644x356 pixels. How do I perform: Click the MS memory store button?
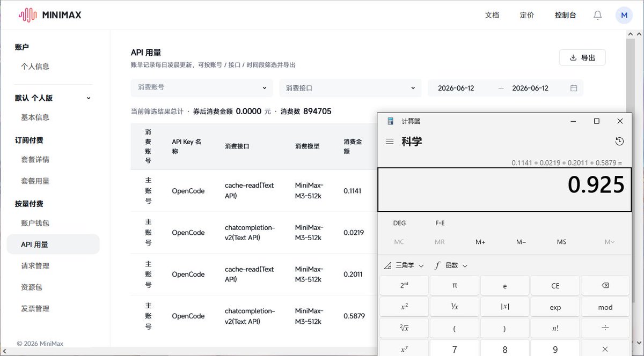pyautogui.click(x=561, y=242)
